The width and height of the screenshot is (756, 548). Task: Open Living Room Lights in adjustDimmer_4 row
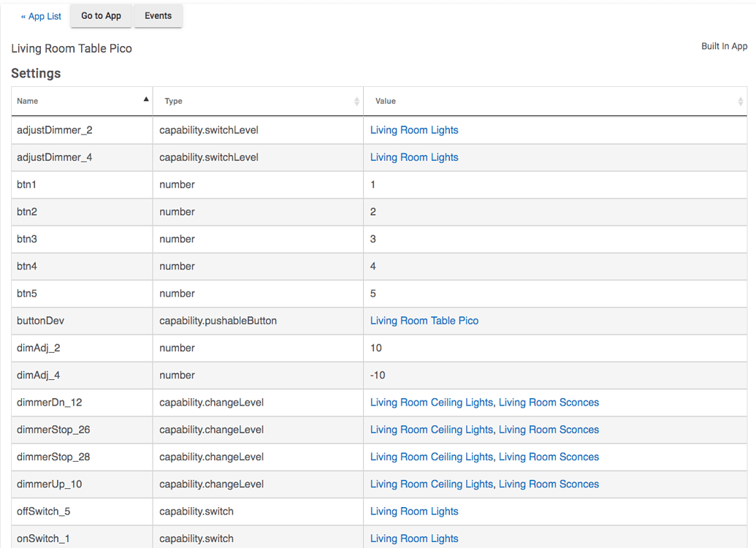pos(414,157)
